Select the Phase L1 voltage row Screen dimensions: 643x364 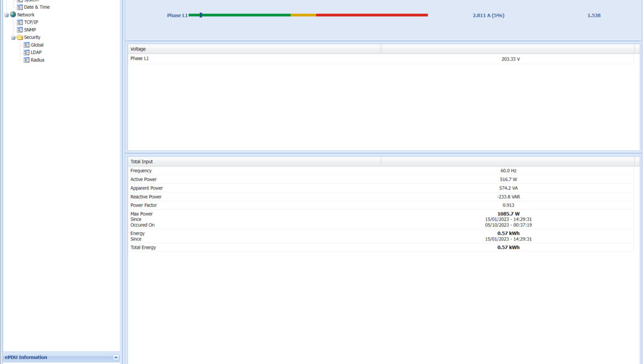click(x=380, y=59)
